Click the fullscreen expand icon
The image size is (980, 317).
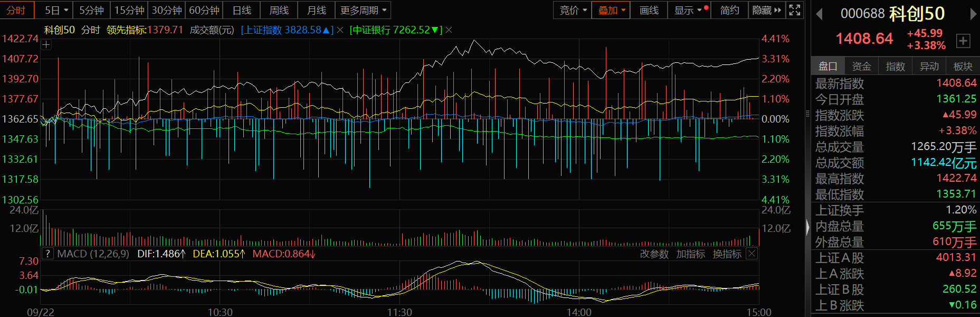(795, 10)
